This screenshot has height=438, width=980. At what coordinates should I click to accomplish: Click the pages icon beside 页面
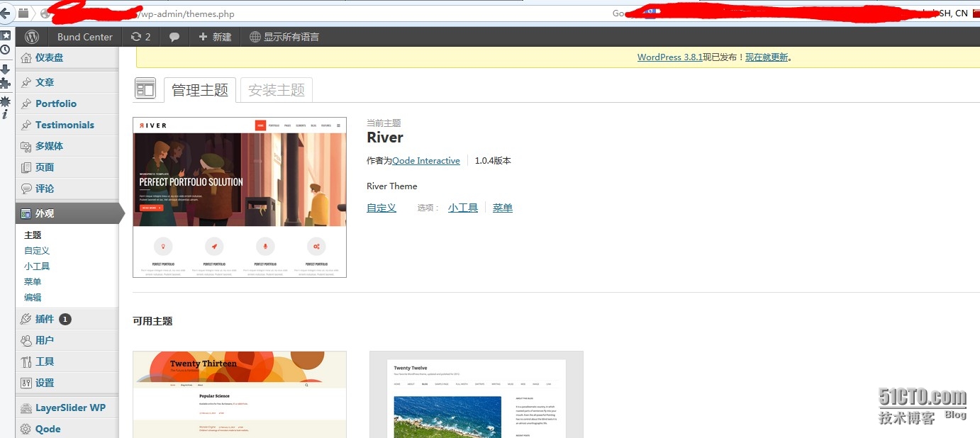(26, 167)
